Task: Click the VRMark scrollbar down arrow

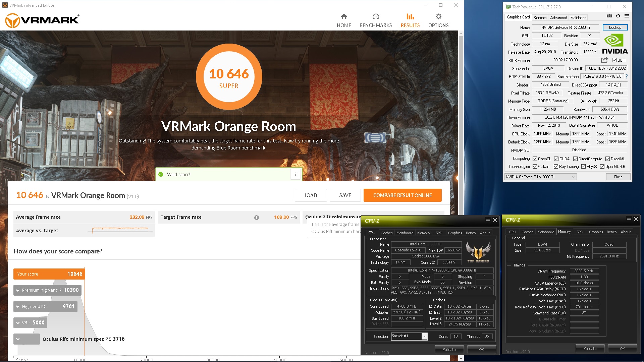Action: (x=461, y=358)
